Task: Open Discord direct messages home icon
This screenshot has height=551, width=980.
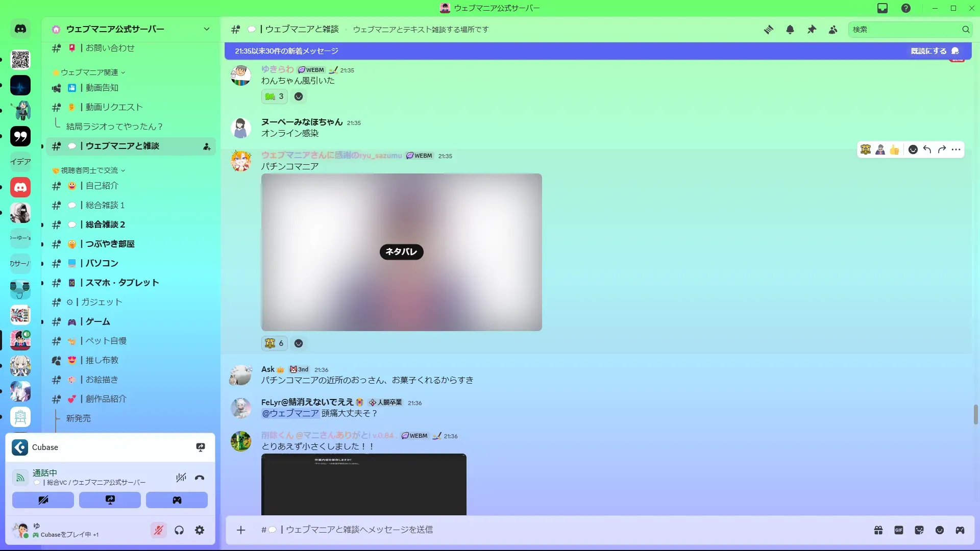Action: (x=20, y=29)
